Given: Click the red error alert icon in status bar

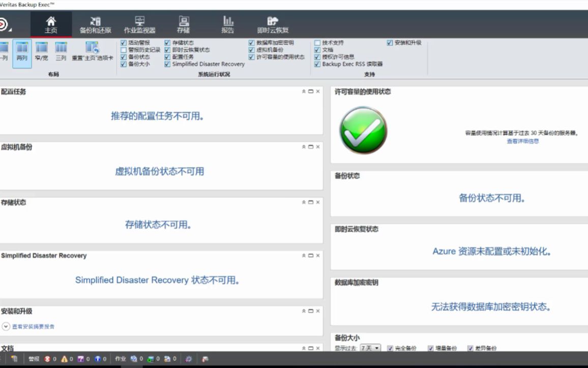Looking at the screenshot, I should [47, 359].
